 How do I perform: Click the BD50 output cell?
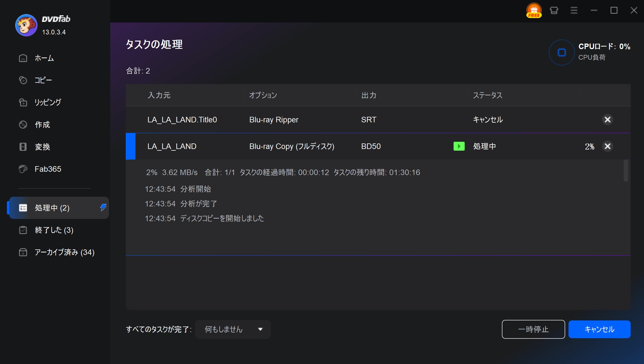click(371, 146)
